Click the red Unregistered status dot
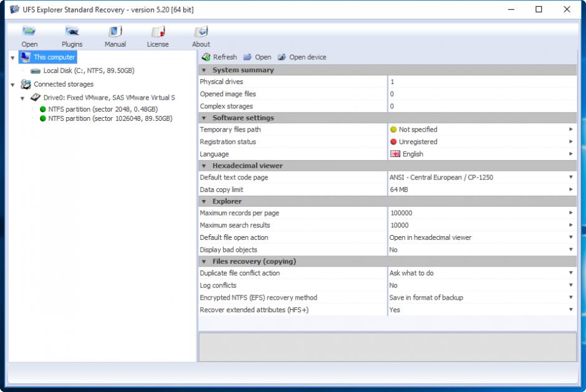The height and width of the screenshot is (392, 586). point(393,142)
